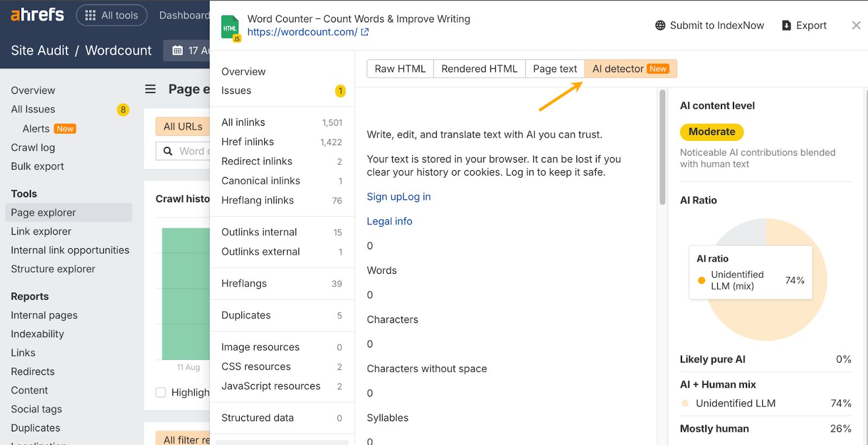The width and height of the screenshot is (868, 445).
Task: Open All inlinks section in sidebar
Action: [x=244, y=122]
